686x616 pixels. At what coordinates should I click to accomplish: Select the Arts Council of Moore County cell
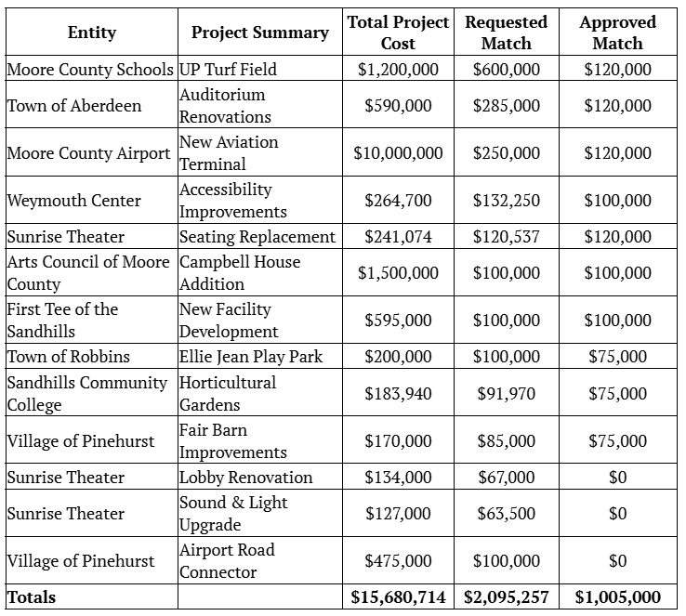(x=90, y=273)
